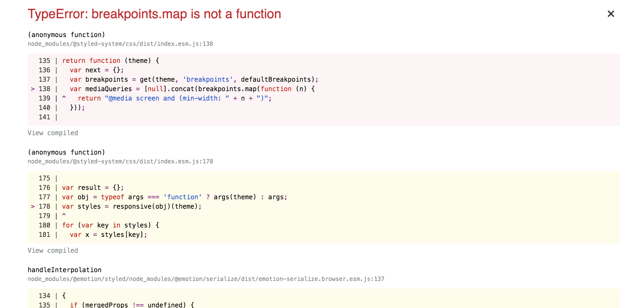Open index.esm.js:178 source file link
The width and height of the screenshot is (644, 308).
(x=120, y=161)
